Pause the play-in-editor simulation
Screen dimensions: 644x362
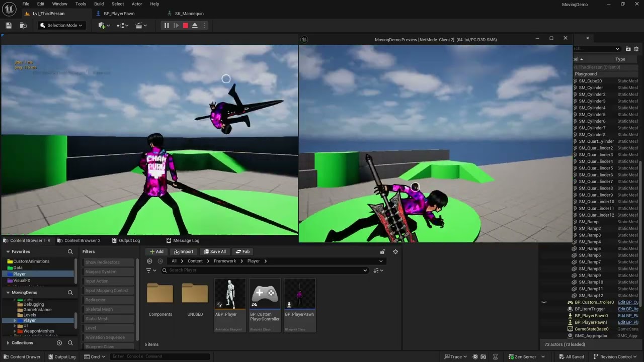coord(166,25)
